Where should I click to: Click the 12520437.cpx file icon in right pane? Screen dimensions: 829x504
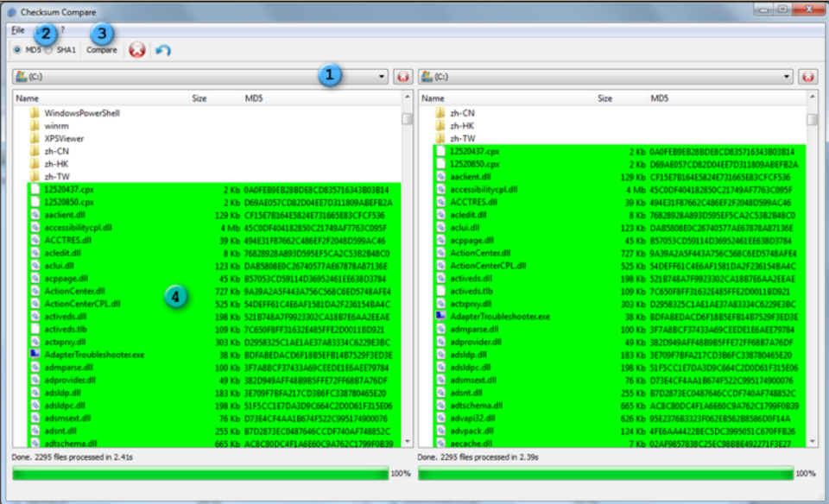coord(440,152)
